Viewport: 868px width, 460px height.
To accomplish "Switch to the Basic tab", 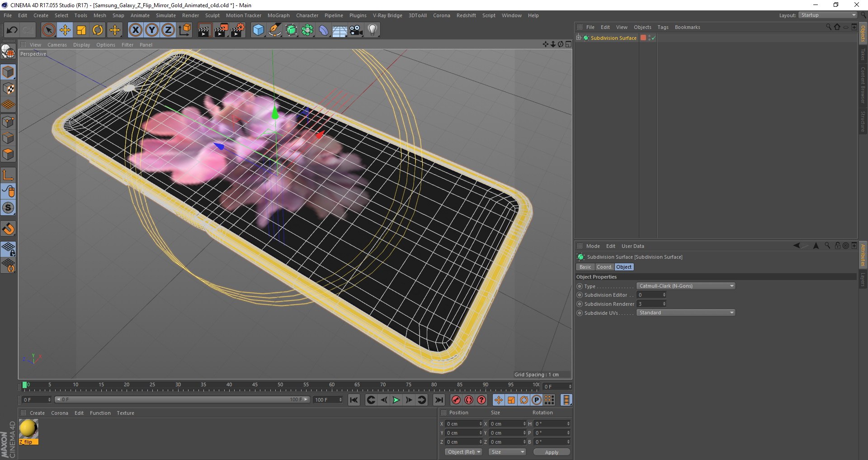I will tap(585, 267).
